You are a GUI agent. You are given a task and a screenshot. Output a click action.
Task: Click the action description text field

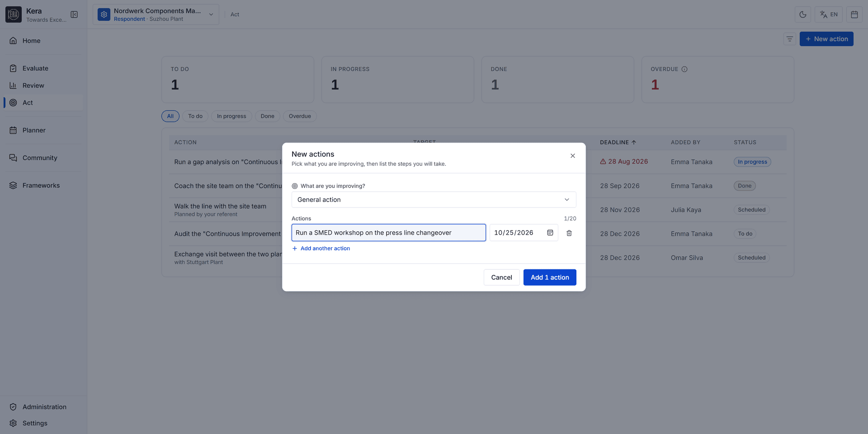[389, 233]
